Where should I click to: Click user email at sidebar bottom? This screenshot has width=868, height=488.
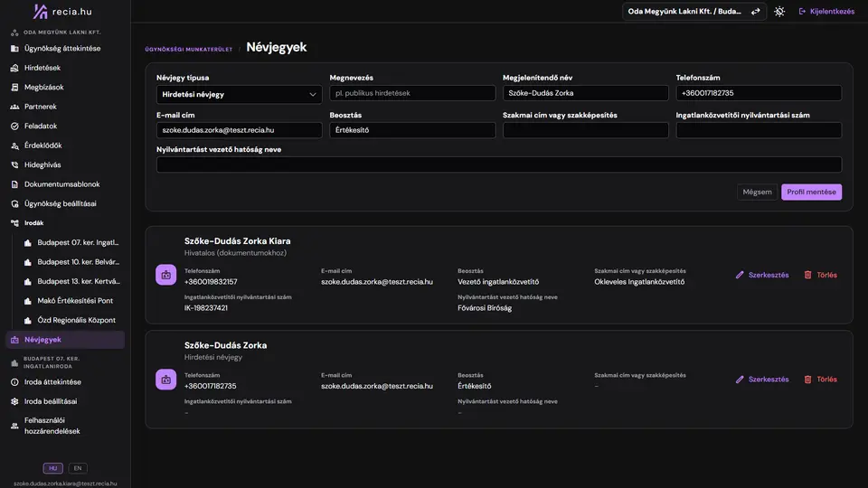[65, 483]
